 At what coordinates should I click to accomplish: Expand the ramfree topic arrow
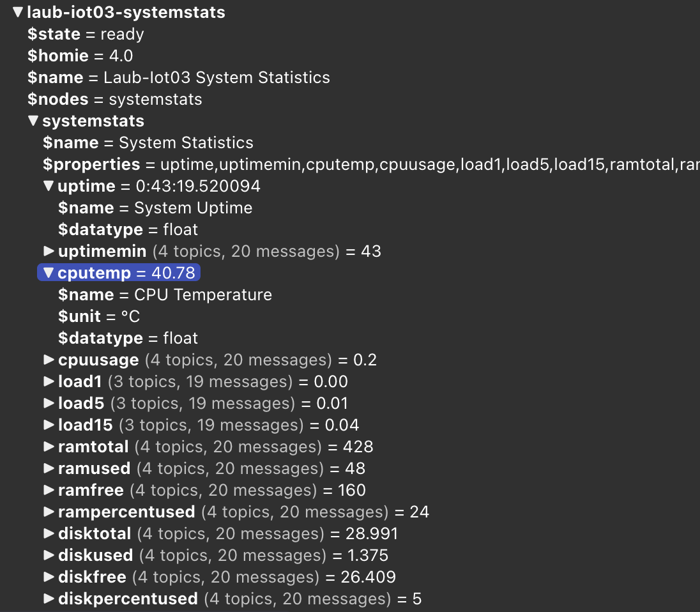click(49, 490)
